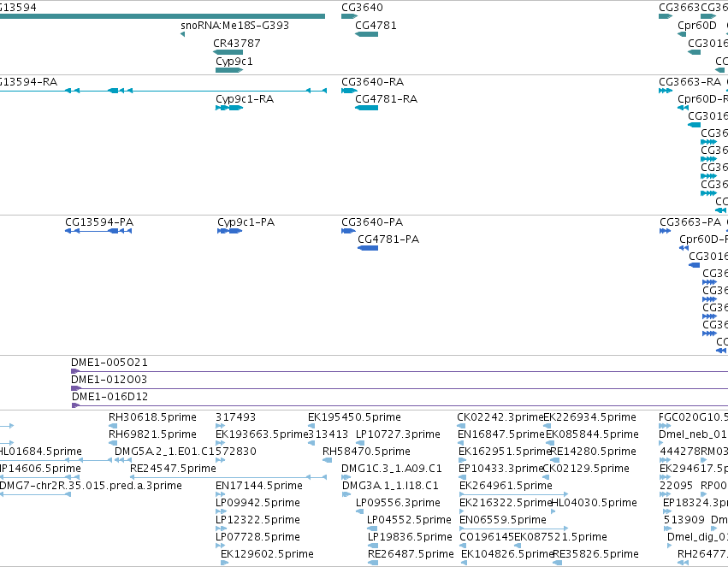Click the DMG3A.1_1.I18.C1 EST label
Screen dimensions: 728x567
(390, 486)
